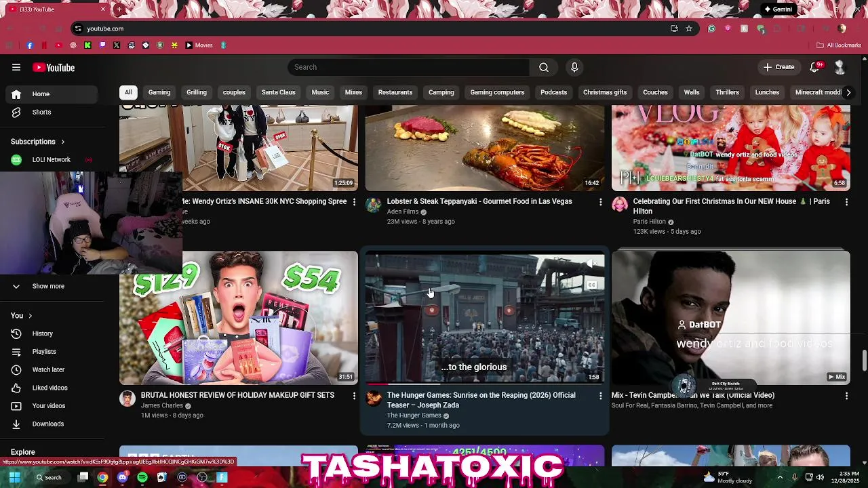Select the All filter chip
The height and width of the screenshot is (488, 868).
(x=128, y=92)
